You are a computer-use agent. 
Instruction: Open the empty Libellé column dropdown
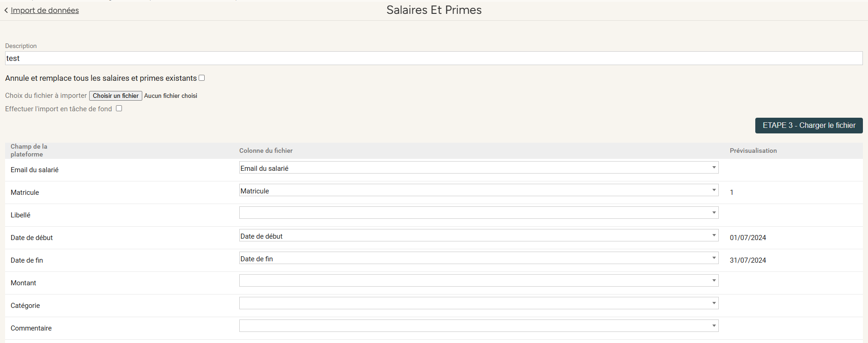479,213
